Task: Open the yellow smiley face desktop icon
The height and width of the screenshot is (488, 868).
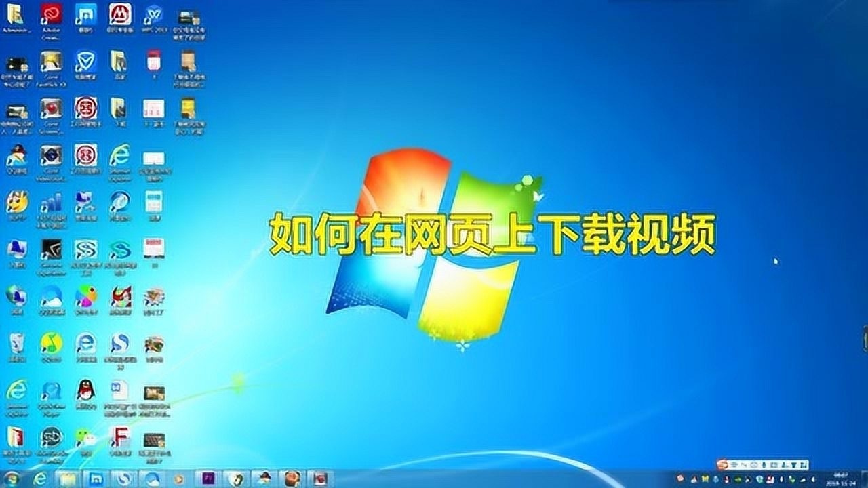Action: click(16, 206)
